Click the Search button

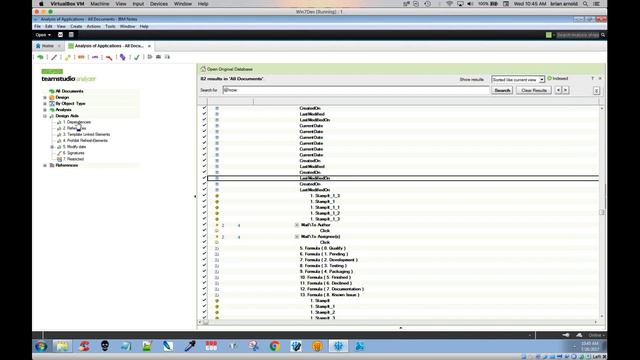(x=502, y=90)
